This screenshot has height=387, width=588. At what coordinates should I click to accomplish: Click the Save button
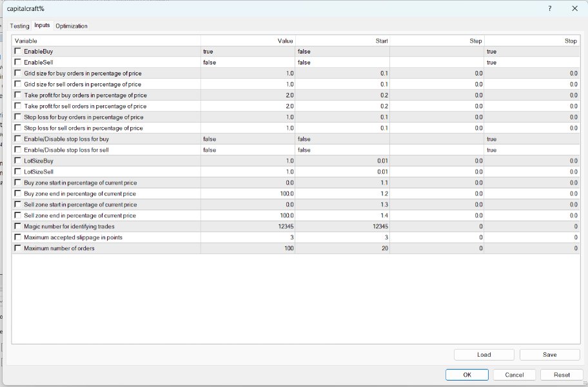[550, 354]
